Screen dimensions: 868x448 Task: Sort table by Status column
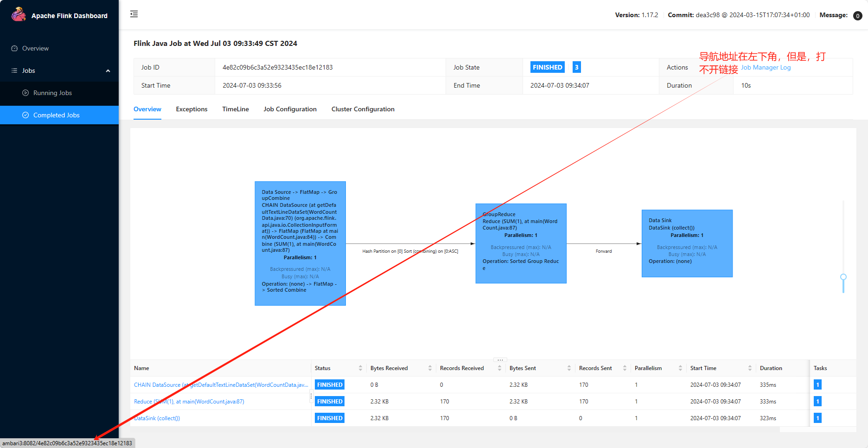360,368
